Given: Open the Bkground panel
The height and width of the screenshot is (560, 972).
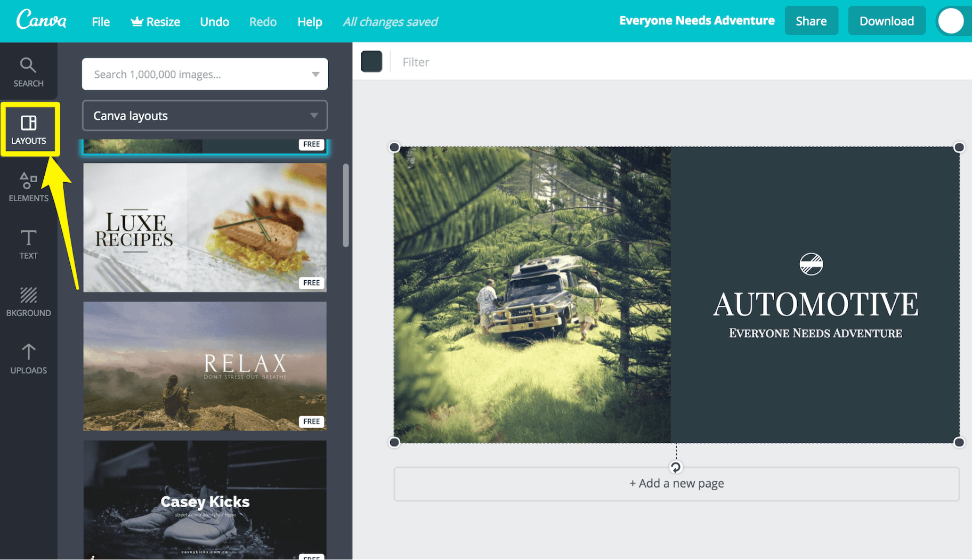Looking at the screenshot, I should (28, 302).
